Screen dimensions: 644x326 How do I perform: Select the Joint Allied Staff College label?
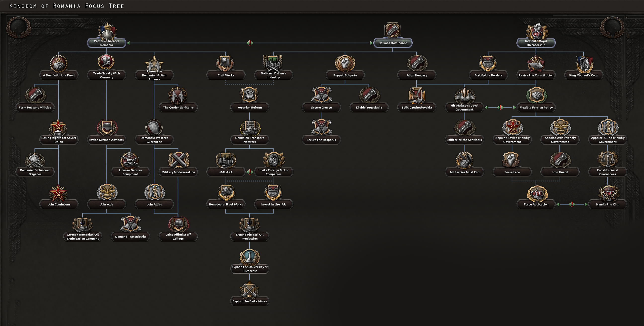[x=178, y=236]
